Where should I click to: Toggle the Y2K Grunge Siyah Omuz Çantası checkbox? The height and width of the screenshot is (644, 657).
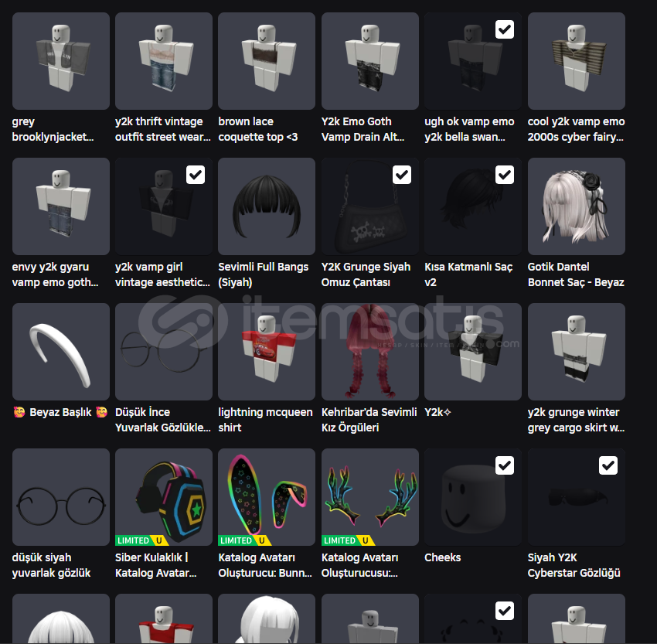click(401, 175)
